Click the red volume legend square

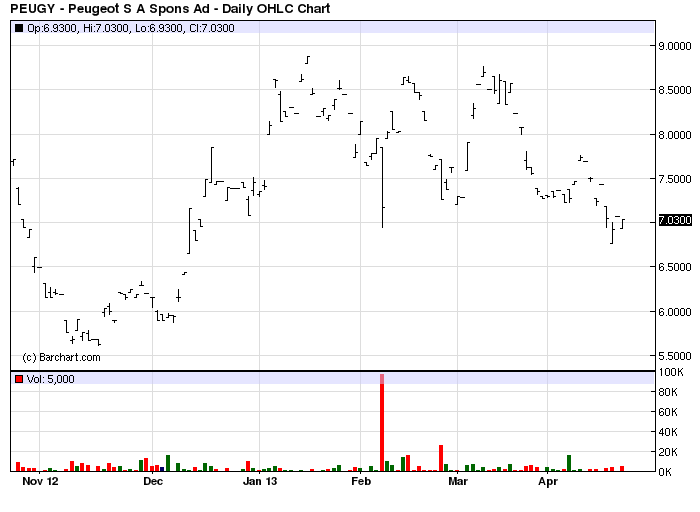click(x=19, y=379)
